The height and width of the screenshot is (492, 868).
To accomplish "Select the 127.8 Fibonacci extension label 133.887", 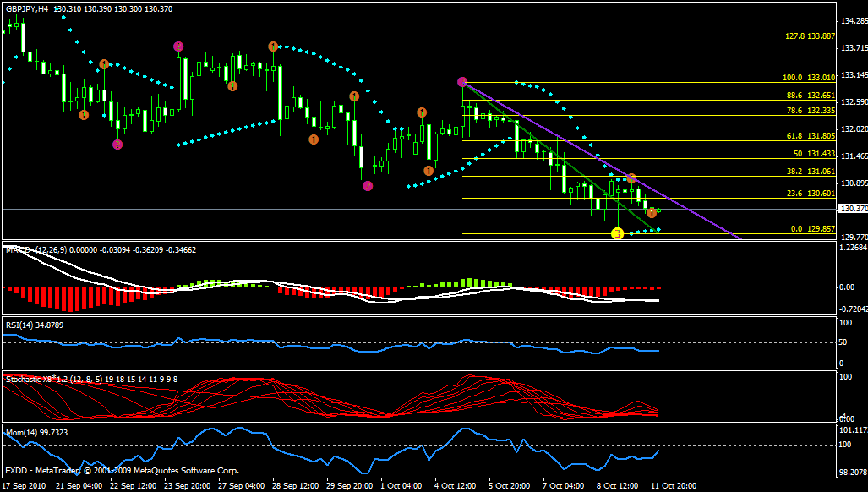I will (810, 36).
